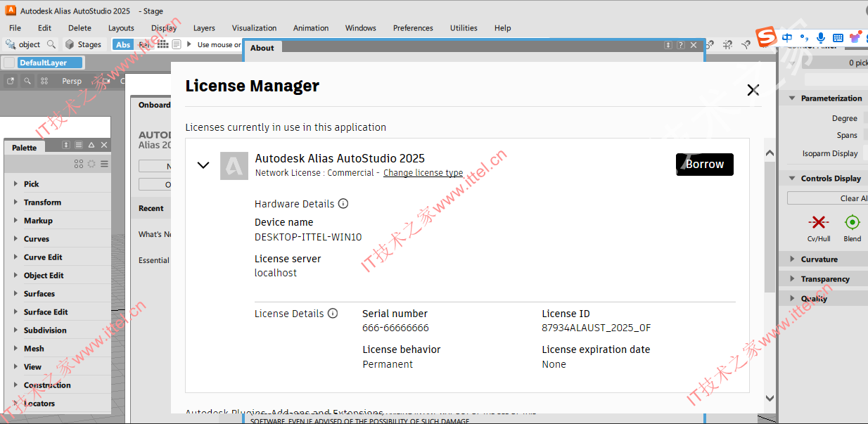
Task: Click the Sogou S input method logo
Action: click(766, 37)
